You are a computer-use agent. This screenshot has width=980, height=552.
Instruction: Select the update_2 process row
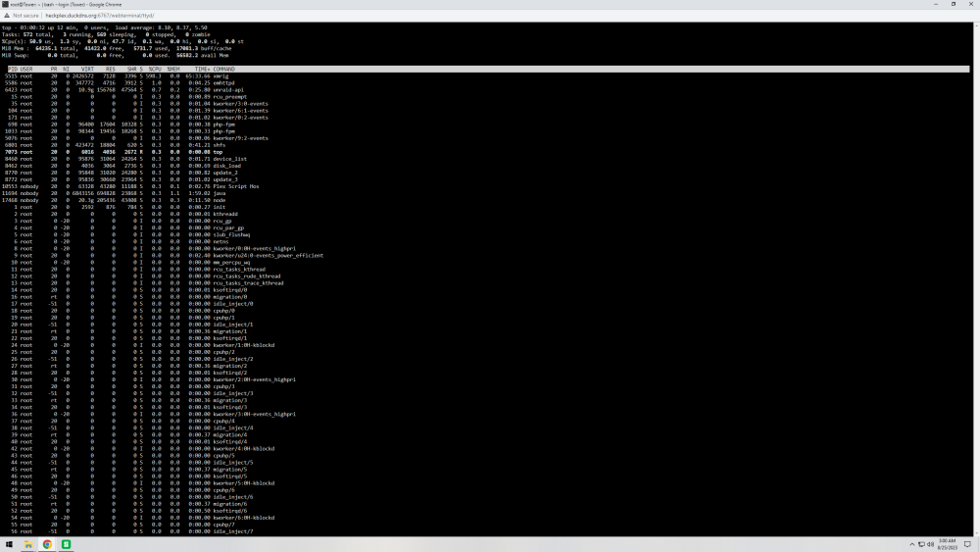click(120, 173)
